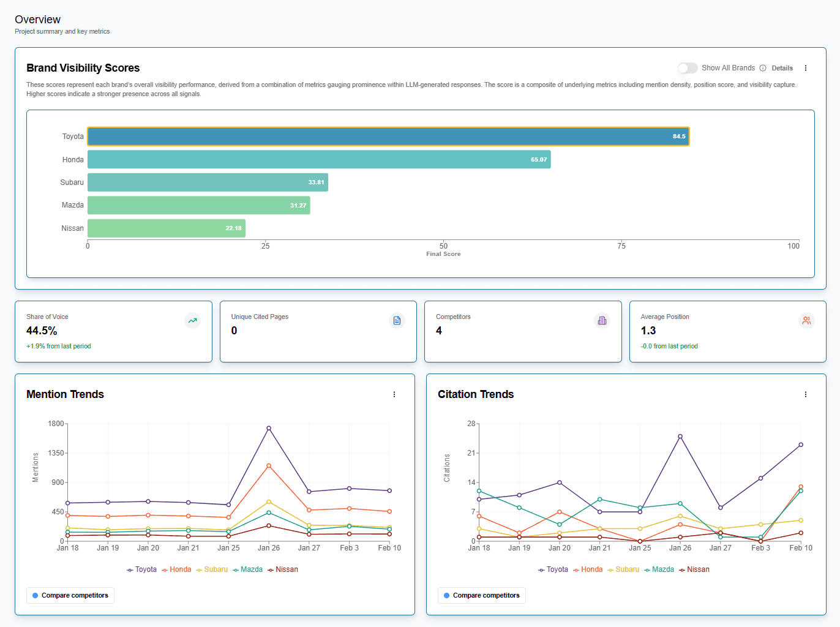Open the Mention Trends options menu

[394, 394]
